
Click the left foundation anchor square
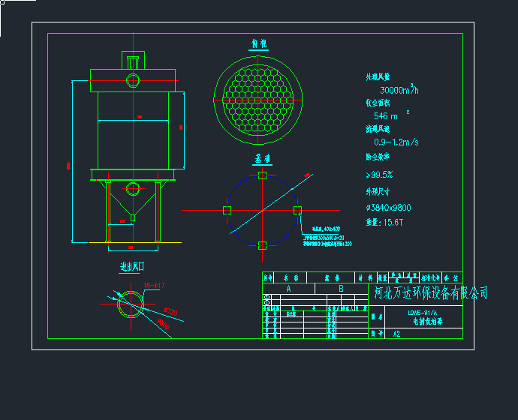(227, 211)
